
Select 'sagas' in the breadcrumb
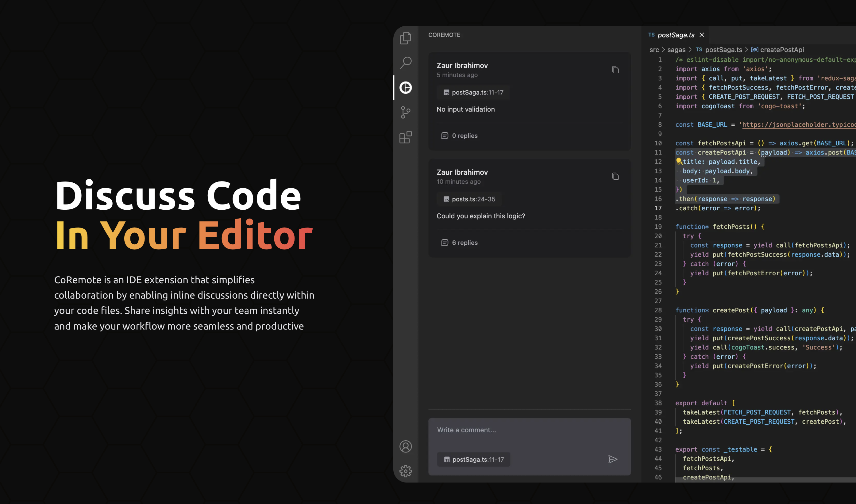[676, 50]
